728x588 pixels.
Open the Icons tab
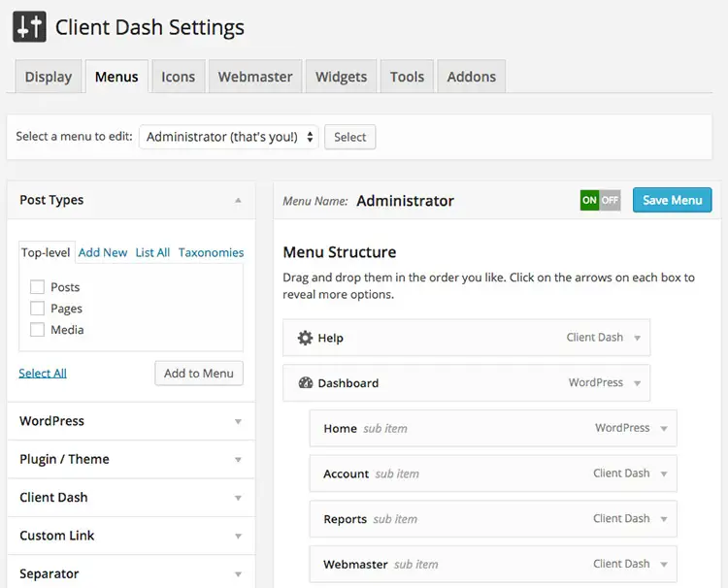pyautogui.click(x=179, y=77)
